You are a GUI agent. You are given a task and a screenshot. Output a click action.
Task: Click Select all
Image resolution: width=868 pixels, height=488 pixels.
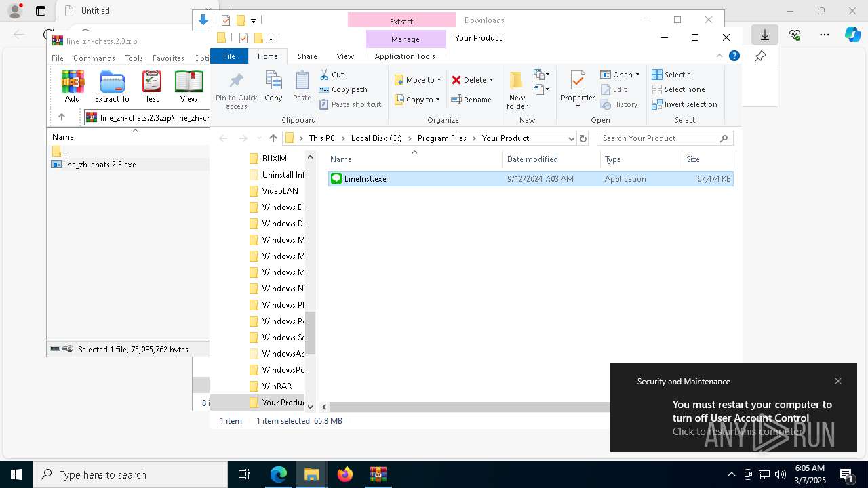point(673,75)
